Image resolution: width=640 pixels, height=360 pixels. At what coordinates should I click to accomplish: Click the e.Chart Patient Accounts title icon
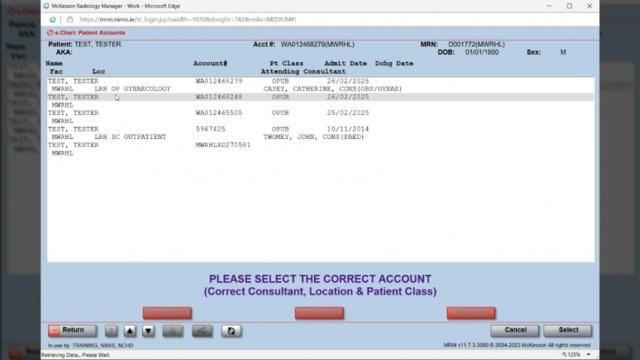click(x=50, y=33)
